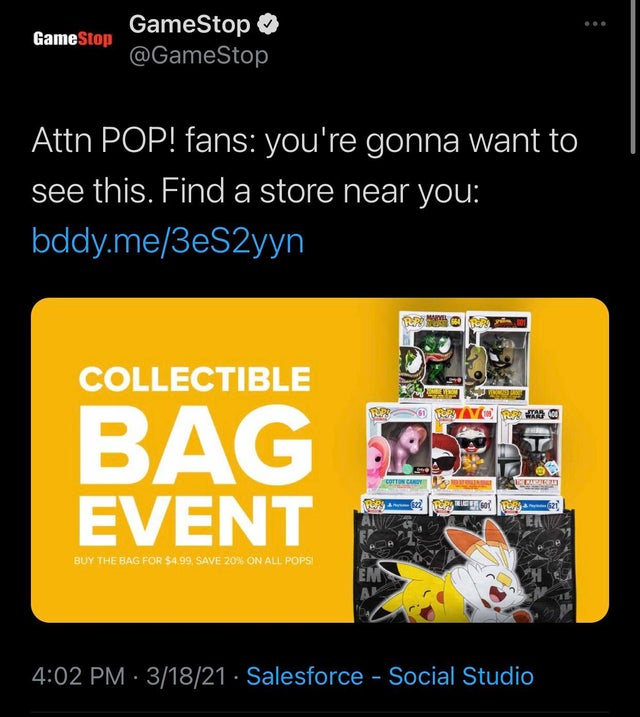Tap the verified badge next to GameStop
640x717 pixels.
click(268, 24)
